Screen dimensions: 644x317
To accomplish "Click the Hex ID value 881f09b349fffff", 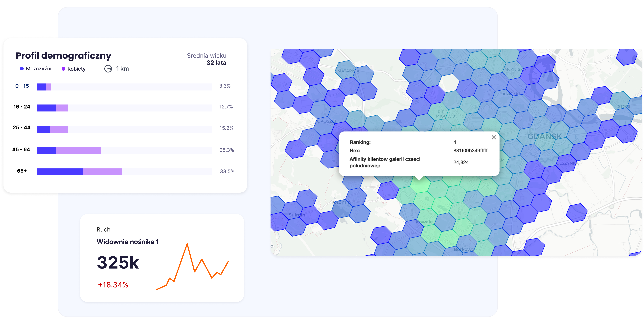I will [x=470, y=151].
